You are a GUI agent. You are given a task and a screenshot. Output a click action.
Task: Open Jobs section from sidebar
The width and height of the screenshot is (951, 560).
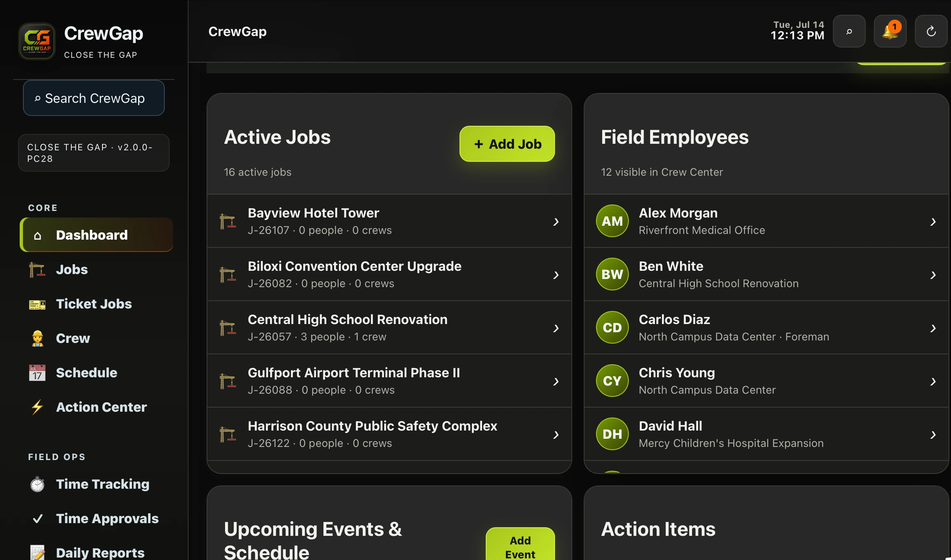click(96, 270)
